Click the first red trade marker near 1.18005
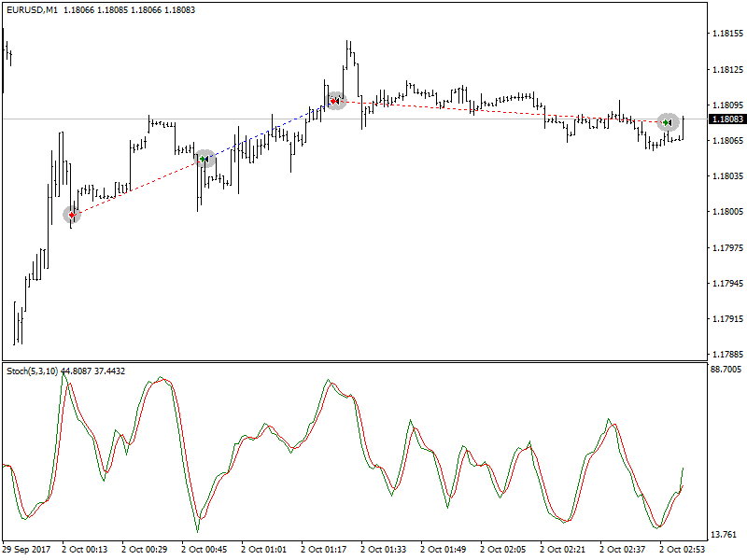Image resolution: width=747 pixels, height=560 pixels. point(72,215)
